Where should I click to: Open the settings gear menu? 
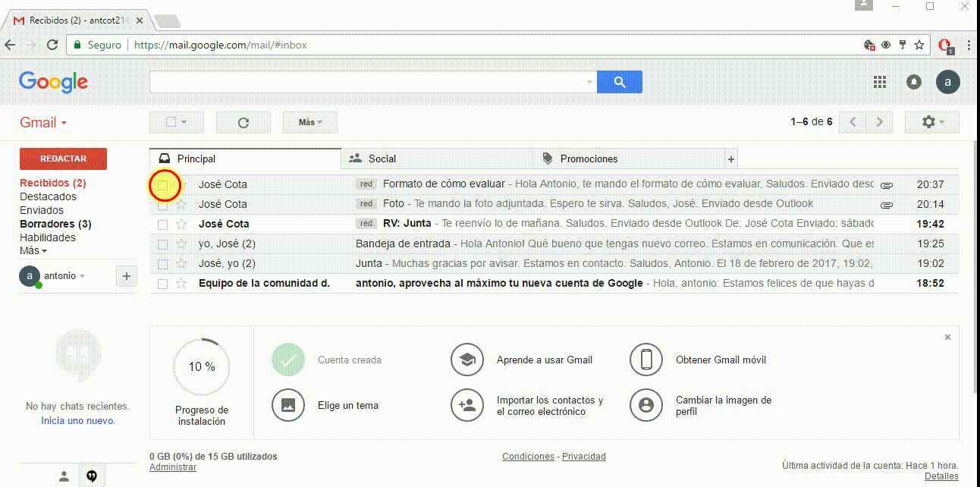pyautogui.click(x=931, y=122)
